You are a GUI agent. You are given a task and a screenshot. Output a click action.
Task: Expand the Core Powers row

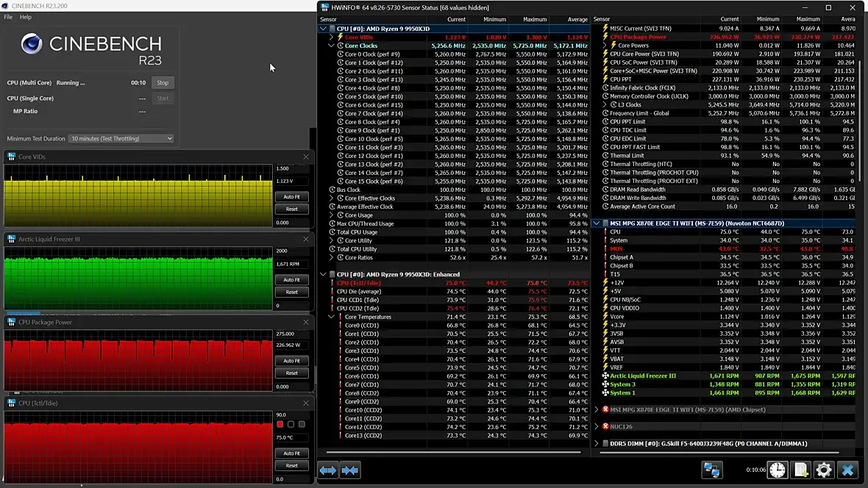coord(605,46)
